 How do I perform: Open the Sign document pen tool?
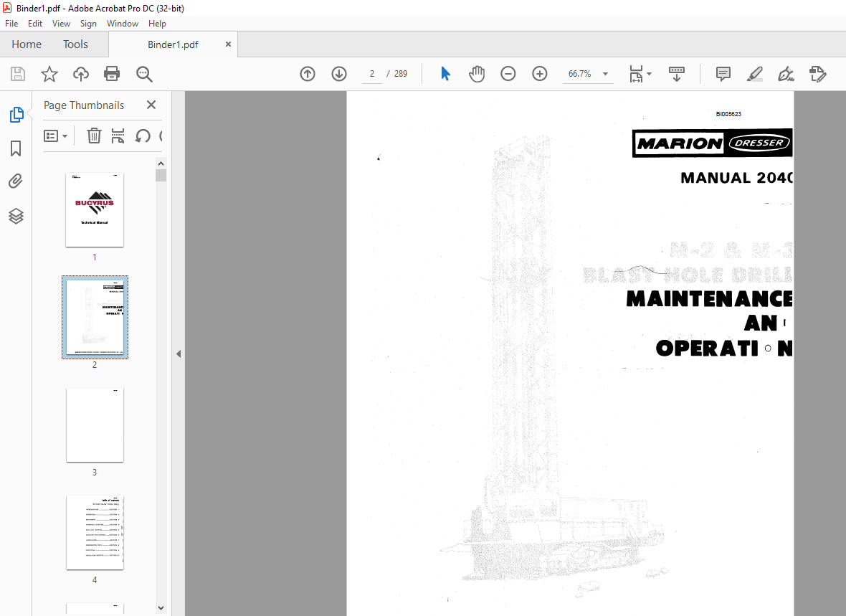[x=786, y=74]
